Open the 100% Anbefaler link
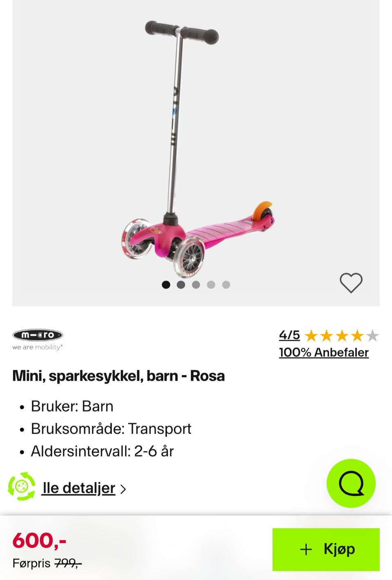The width and height of the screenshot is (392, 580). tap(323, 352)
